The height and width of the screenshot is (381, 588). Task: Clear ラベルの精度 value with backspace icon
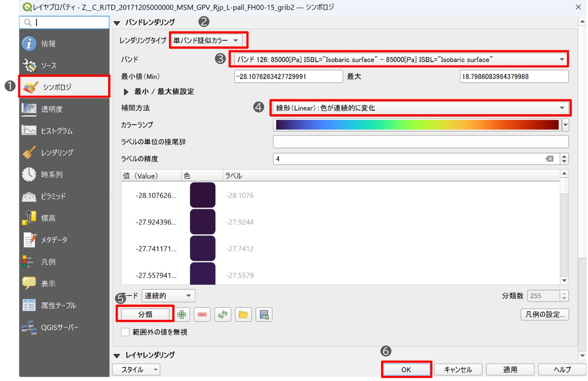coord(550,159)
